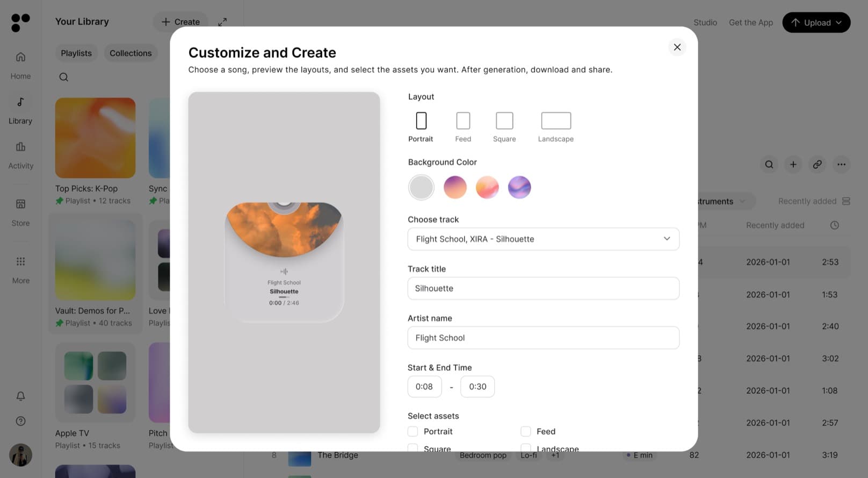Image resolution: width=868 pixels, height=478 pixels.
Task: Click the Create button
Action: [x=180, y=22]
